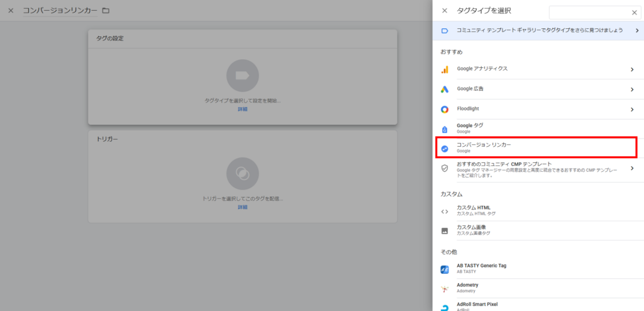Image resolution: width=644 pixels, height=311 pixels.
Task: Click the カスタム画像 image icon
Action: pos(445,231)
